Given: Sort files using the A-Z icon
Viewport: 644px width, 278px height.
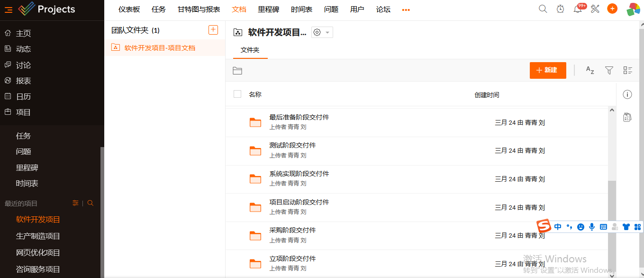Looking at the screenshot, I should coord(590,70).
